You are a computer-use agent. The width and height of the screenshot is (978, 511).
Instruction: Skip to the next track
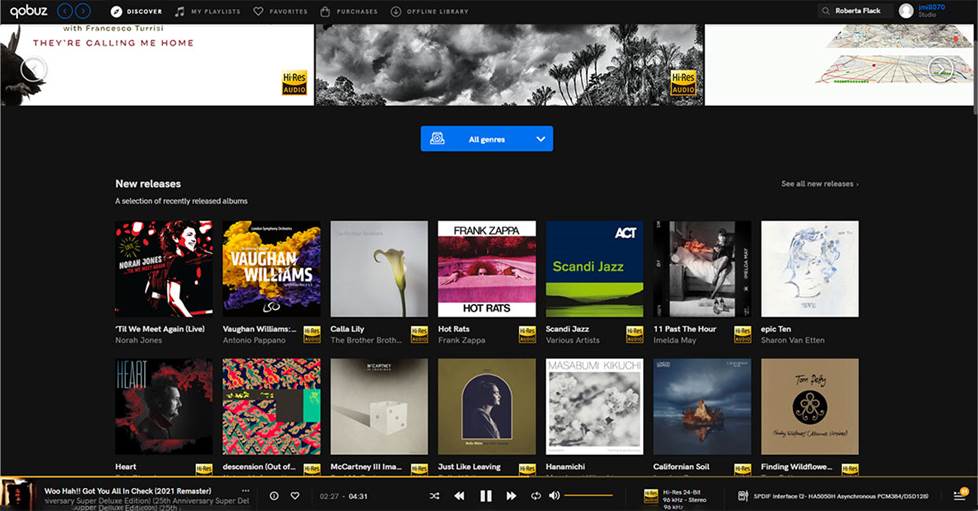pyautogui.click(x=511, y=495)
